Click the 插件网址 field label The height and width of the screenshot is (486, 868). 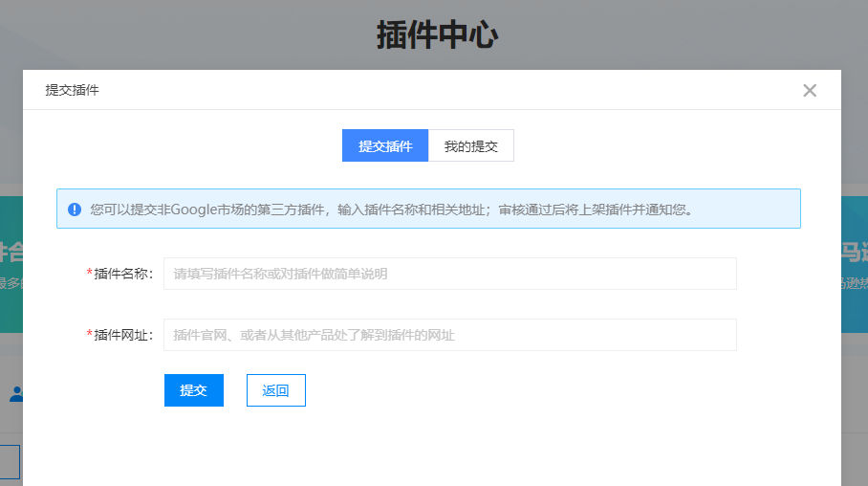[123, 335]
